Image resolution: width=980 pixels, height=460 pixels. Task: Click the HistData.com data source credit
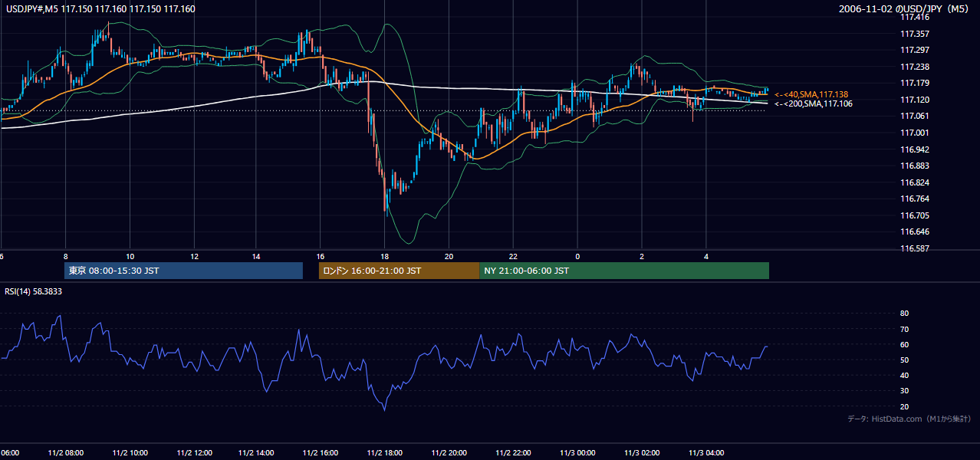(909, 419)
